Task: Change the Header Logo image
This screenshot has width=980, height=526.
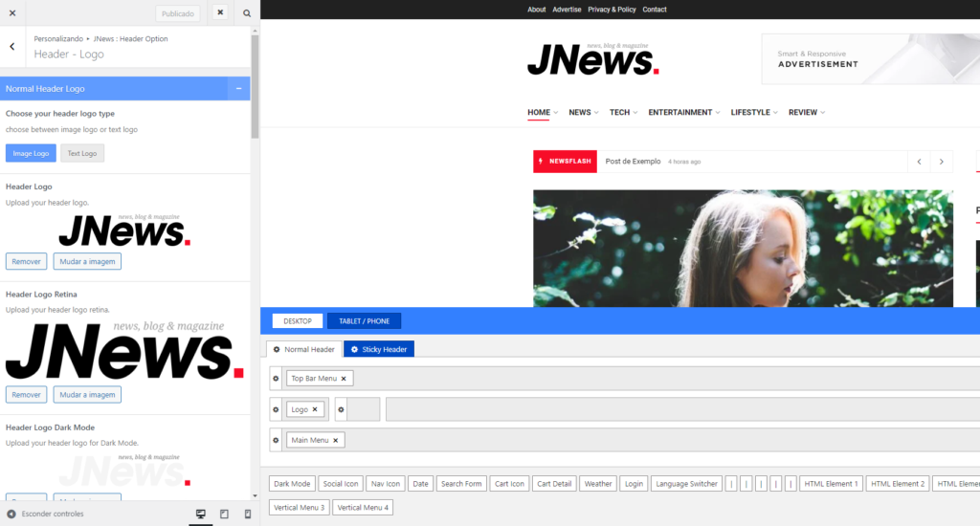Action: tap(87, 261)
